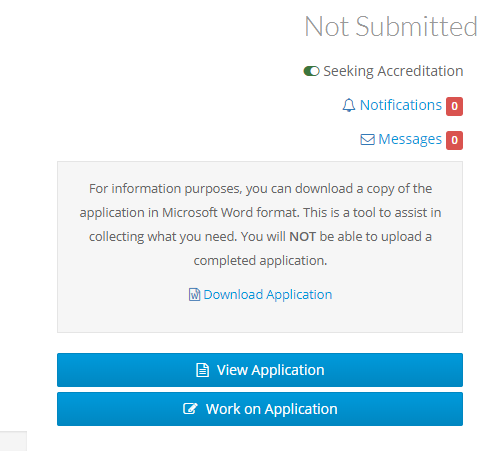Open the Messages link

click(x=410, y=139)
